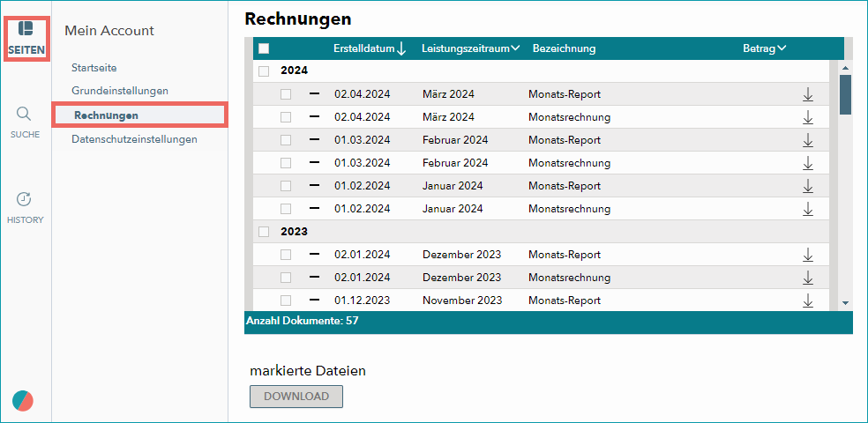Select all 2024 documents checkbox
868x423 pixels.
[x=264, y=71]
